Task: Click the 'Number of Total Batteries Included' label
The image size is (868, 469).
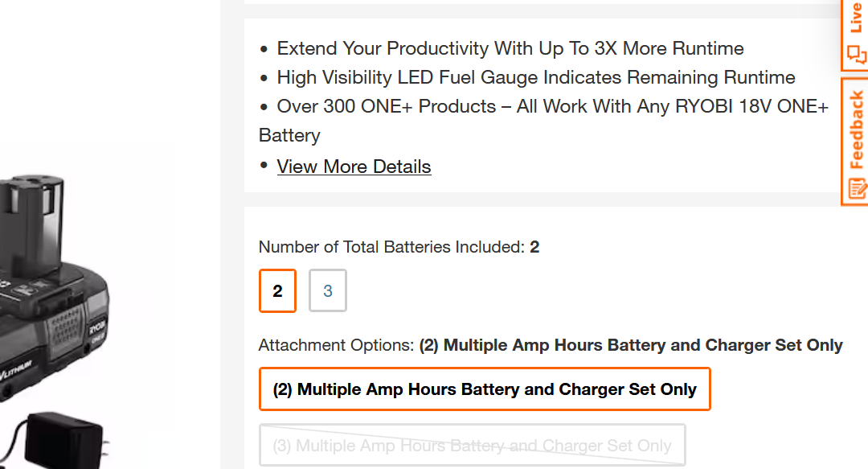Action: [x=391, y=247]
